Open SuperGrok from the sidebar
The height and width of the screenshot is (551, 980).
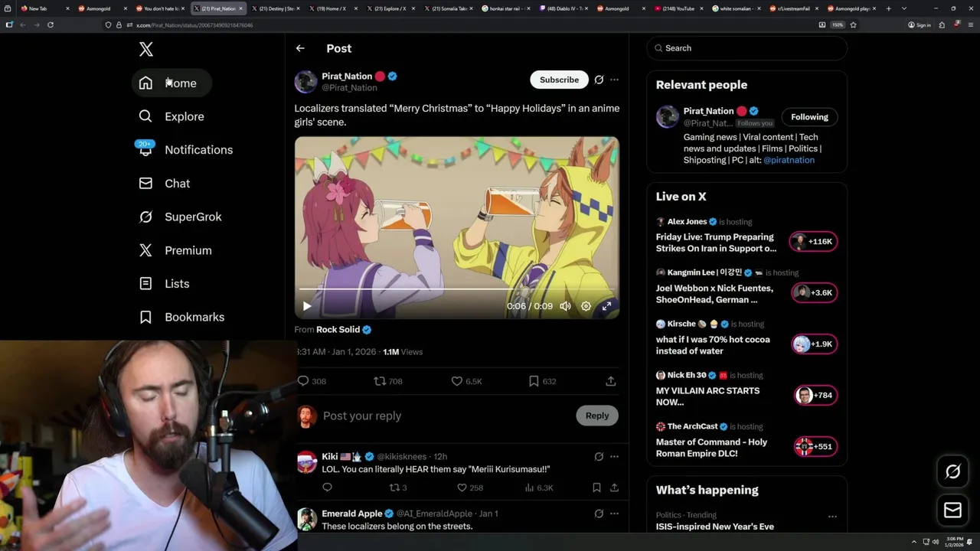click(x=181, y=217)
